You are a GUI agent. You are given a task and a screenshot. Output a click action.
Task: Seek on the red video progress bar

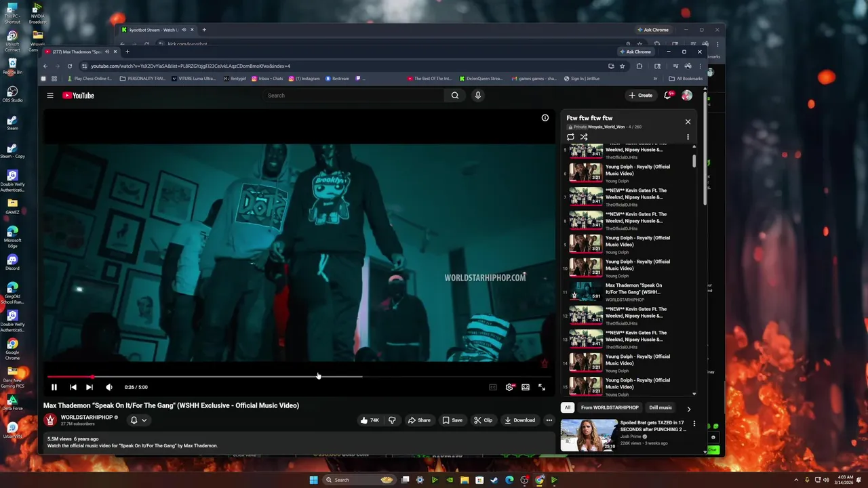pyautogui.click(x=298, y=376)
